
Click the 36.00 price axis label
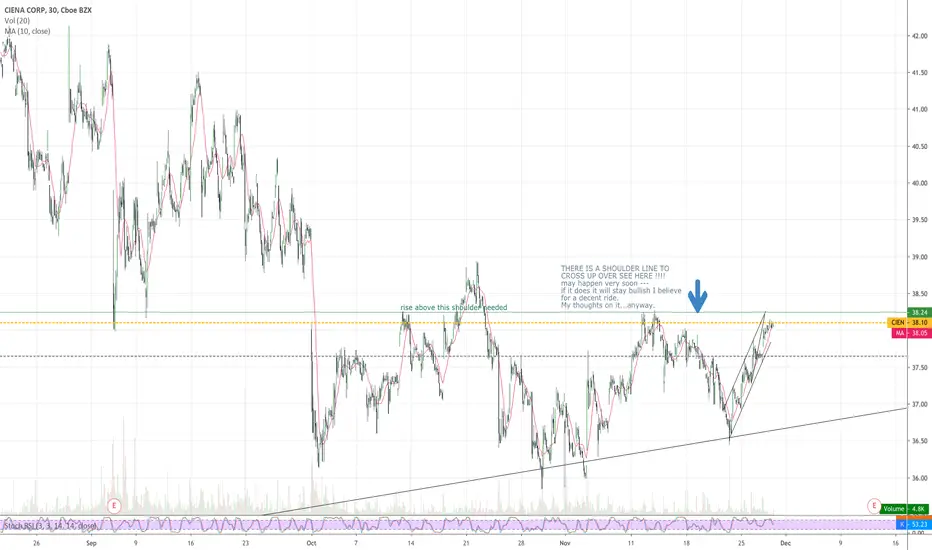(919, 478)
